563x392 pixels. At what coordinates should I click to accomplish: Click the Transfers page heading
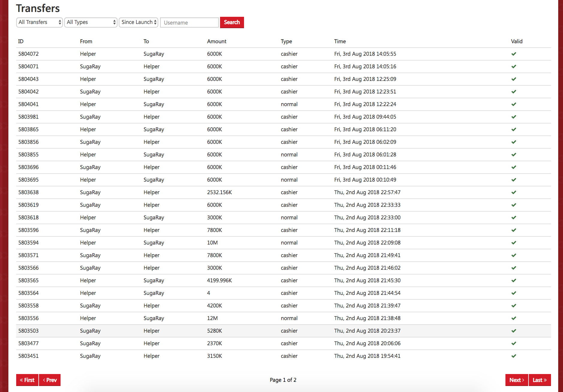click(38, 8)
